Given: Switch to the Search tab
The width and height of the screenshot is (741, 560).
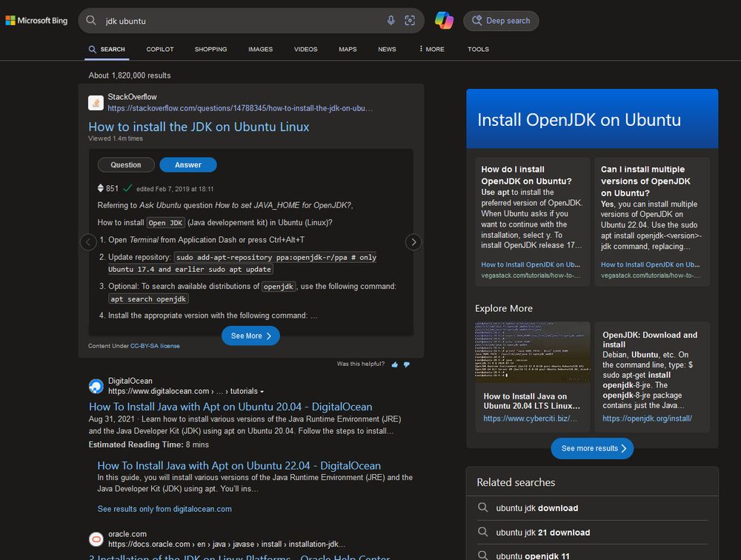Looking at the screenshot, I should click(x=107, y=49).
